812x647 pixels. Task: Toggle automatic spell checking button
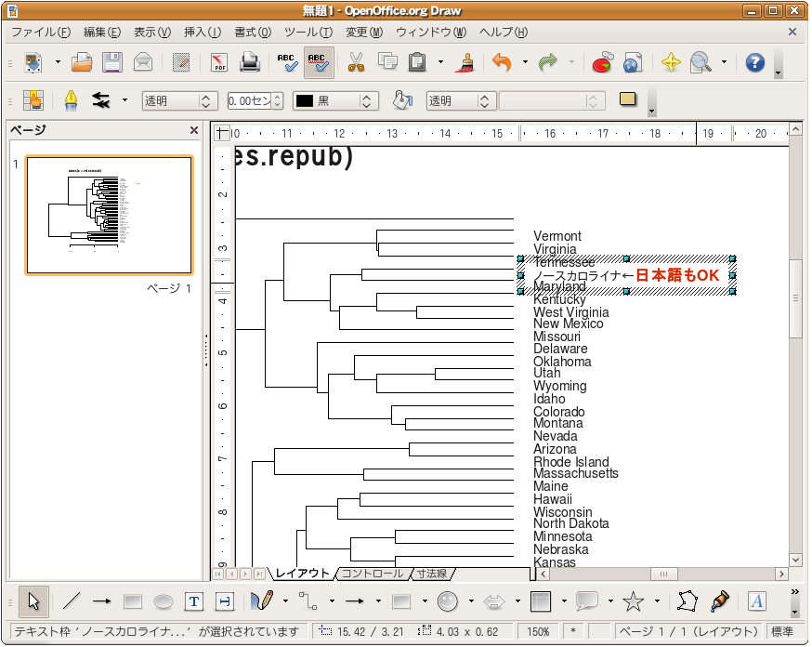[x=320, y=63]
